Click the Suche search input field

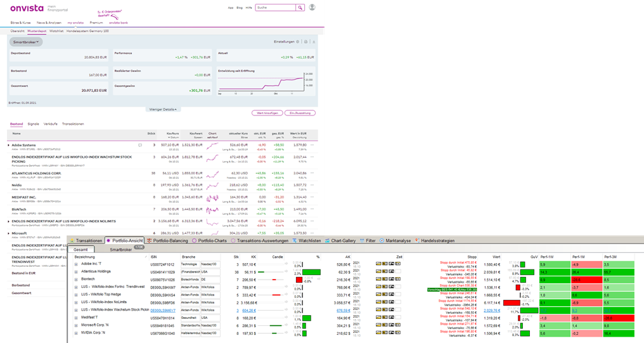pos(276,8)
